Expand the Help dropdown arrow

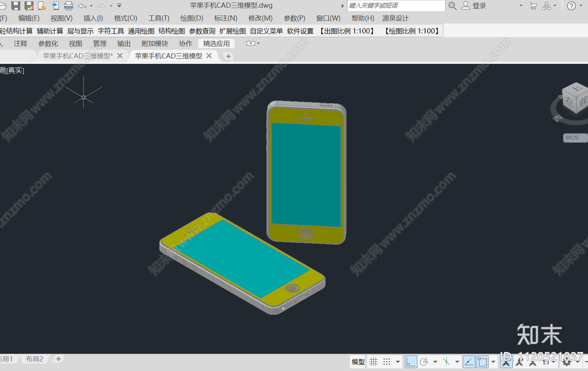[x=581, y=6]
